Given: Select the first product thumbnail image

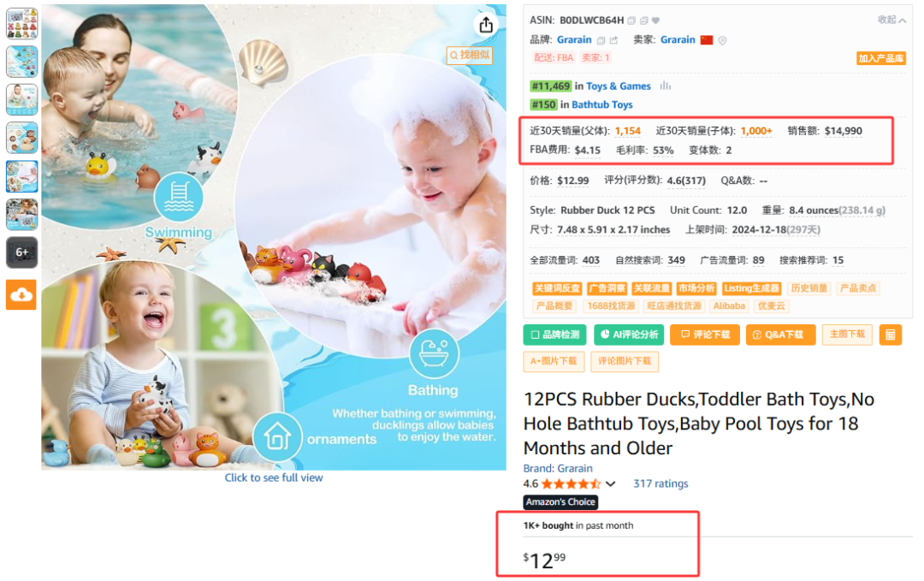Looking at the screenshot, I should (x=21, y=24).
